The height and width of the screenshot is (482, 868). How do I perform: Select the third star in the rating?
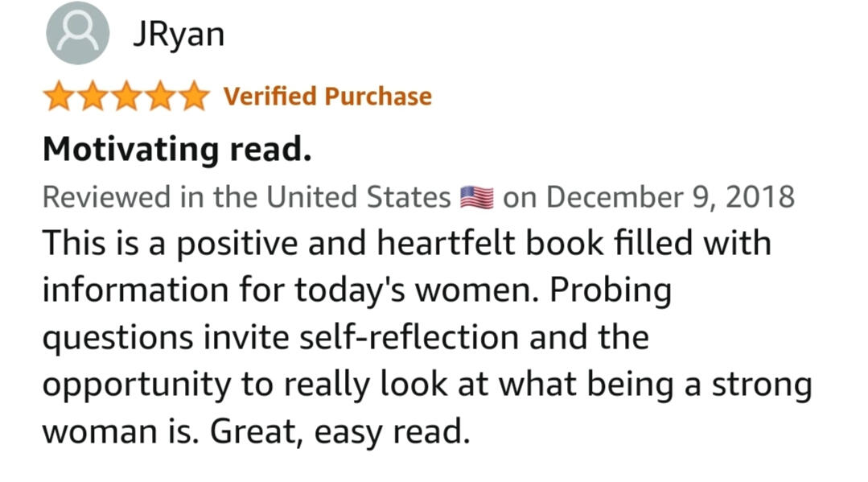[x=125, y=97]
